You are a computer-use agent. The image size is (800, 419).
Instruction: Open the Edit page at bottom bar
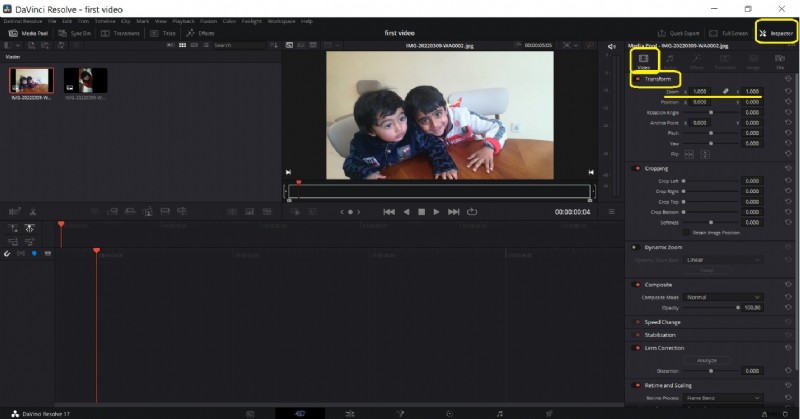point(350,414)
